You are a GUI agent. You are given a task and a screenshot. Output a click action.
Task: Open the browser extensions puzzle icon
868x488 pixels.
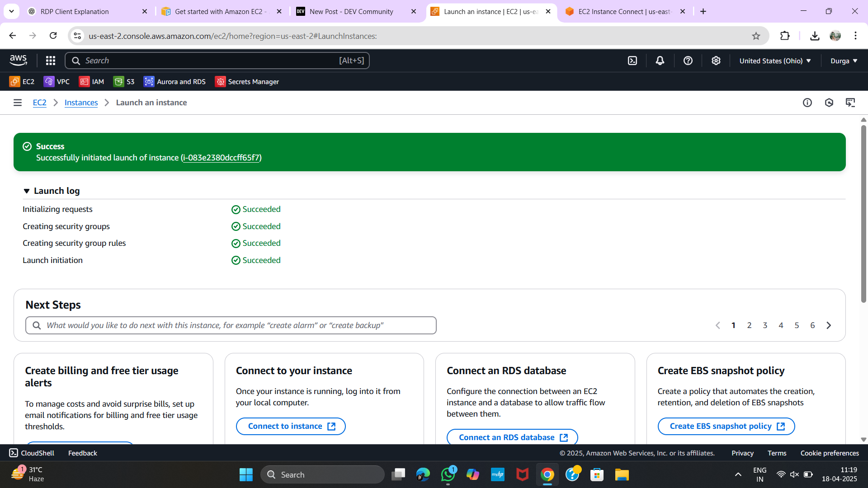[x=785, y=36]
